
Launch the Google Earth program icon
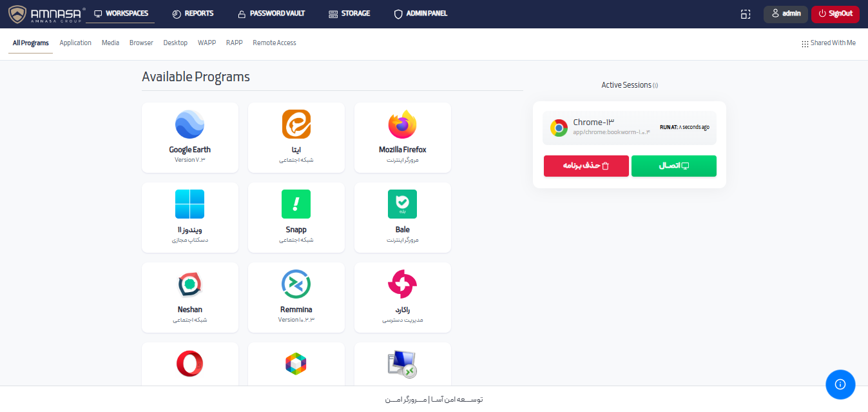(189, 124)
